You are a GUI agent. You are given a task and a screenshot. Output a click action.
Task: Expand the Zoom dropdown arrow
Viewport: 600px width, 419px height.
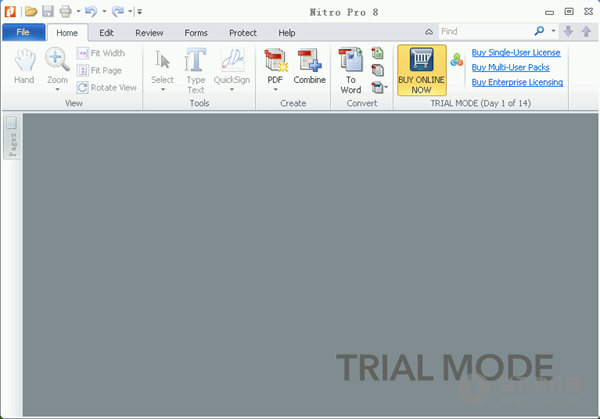(x=57, y=90)
